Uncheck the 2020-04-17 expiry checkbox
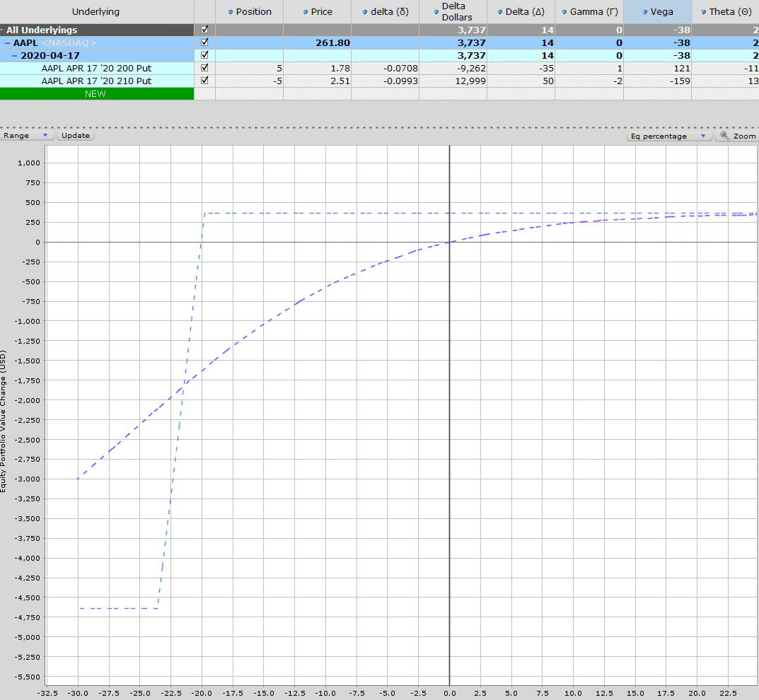759x700 pixels. pos(204,54)
